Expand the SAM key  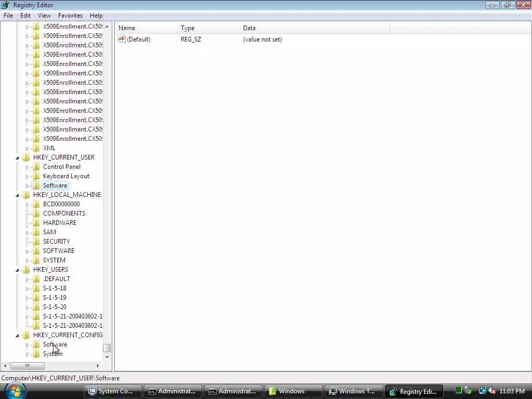click(x=27, y=232)
